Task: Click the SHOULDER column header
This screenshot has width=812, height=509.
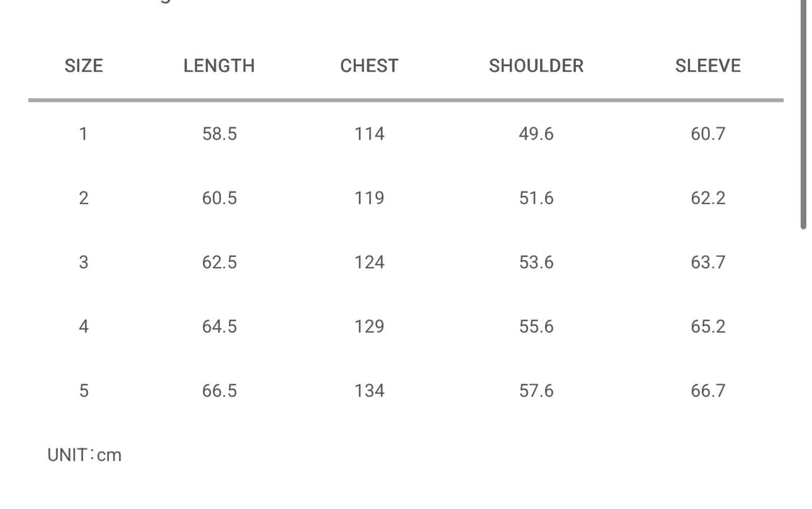Action: (536, 66)
